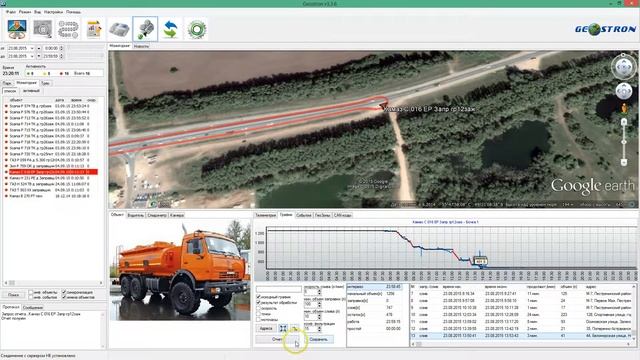640x360 pixels.
Task: Click the orange KAMAZ truck photo
Action: point(180,270)
